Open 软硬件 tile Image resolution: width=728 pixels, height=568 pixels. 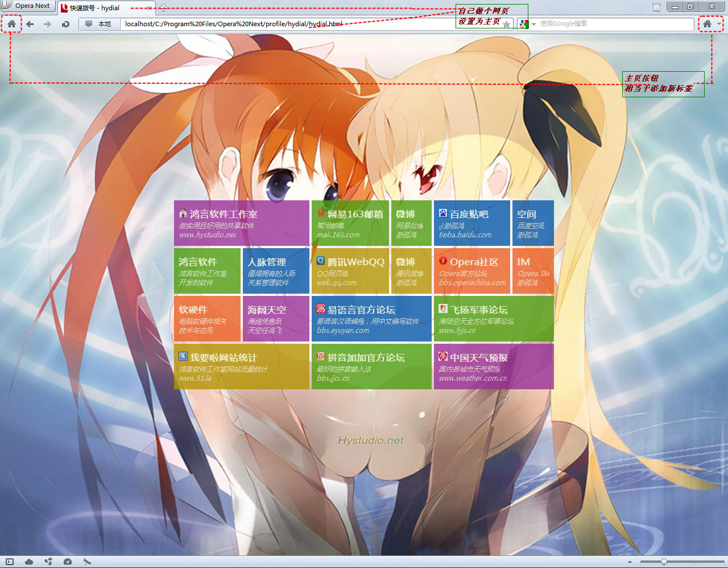tap(207, 319)
